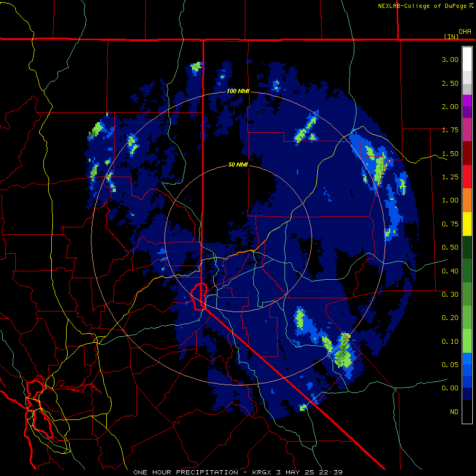Click the 2.00 legend value
476x476 pixels.
click(450, 106)
